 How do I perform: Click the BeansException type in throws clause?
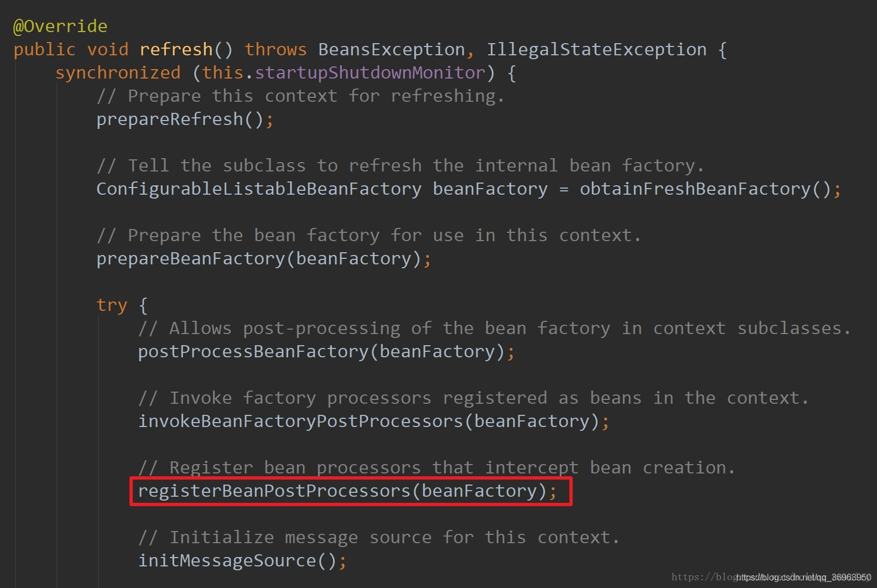(392, 49)
